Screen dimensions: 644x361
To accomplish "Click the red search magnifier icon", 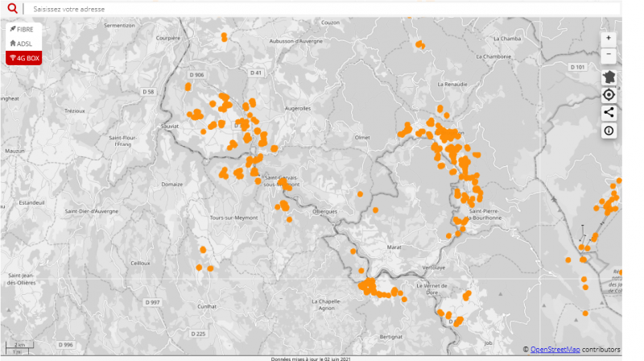I will [x=12, y=8].
